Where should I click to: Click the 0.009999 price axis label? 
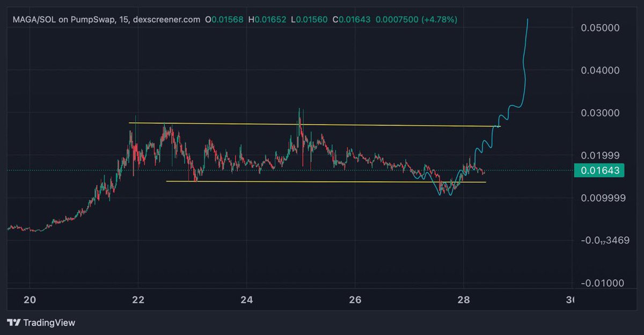click(x=603, y=198)
